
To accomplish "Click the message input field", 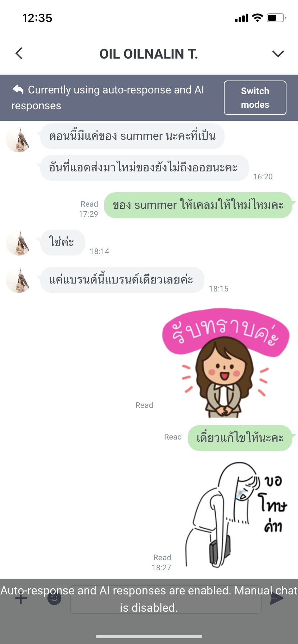I will tap(166, 599).
